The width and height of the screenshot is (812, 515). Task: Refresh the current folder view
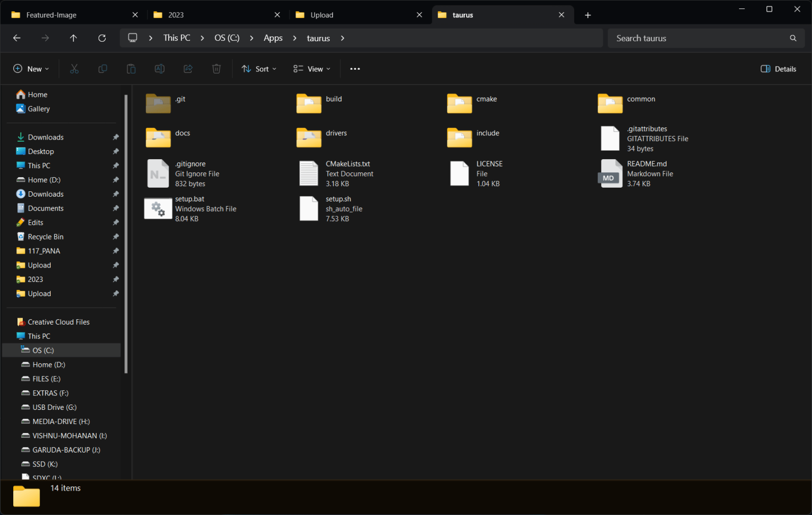pos(102,38)
